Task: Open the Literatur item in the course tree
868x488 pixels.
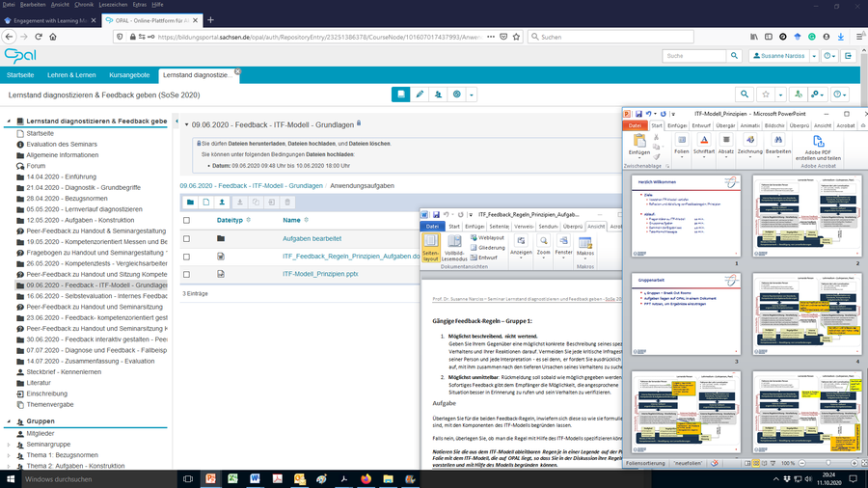Action: point(39,383)
